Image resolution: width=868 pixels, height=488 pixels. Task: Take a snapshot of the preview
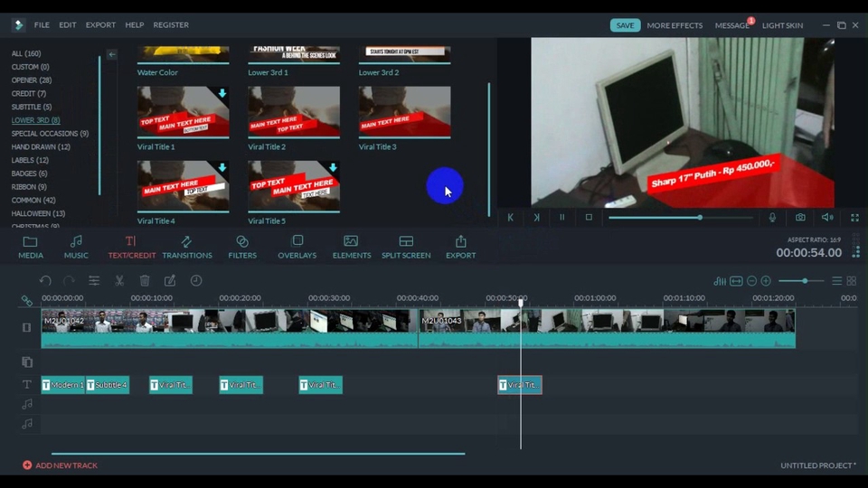[x=800, y=218]
